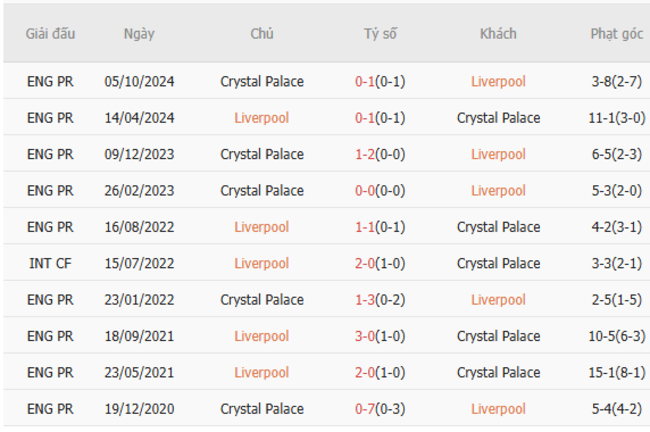Click the "Ngày" column header
This screenshot has height=432, width=650.
pos(139,33)
